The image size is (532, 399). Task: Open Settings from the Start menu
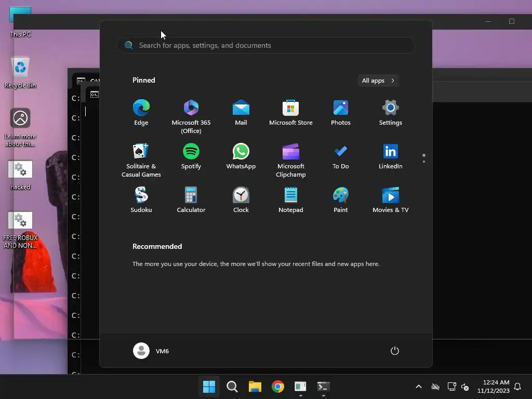(x=391, y=113)
